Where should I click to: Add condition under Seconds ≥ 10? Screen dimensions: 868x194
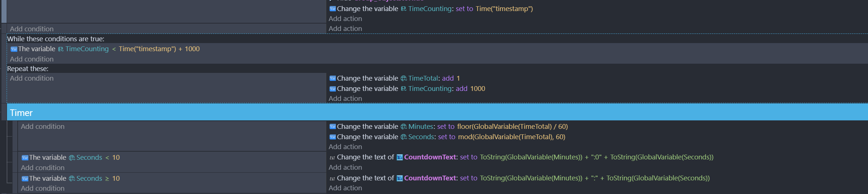43,188
